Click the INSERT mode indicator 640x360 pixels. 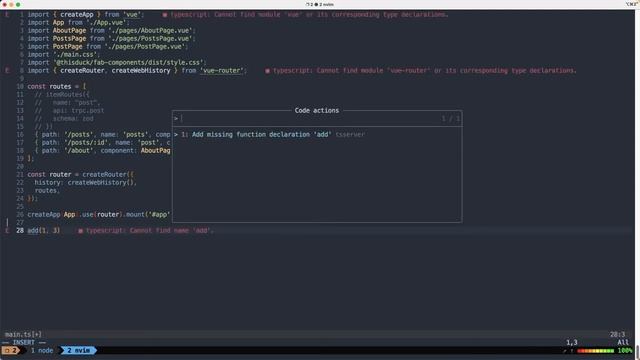click(24, 342)
